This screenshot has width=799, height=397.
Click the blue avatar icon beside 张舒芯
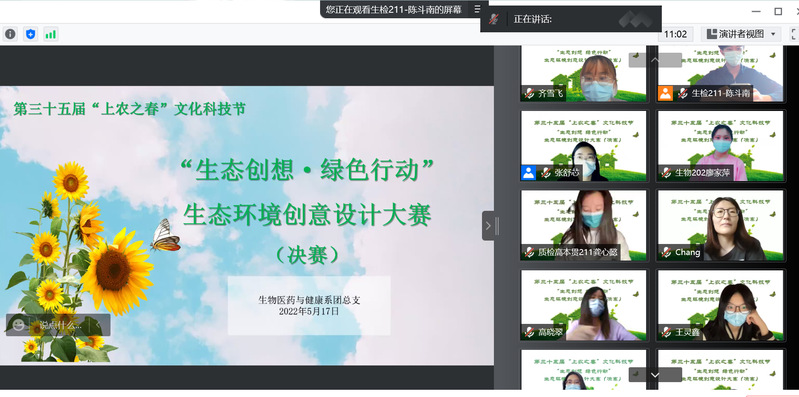point(528,173)
